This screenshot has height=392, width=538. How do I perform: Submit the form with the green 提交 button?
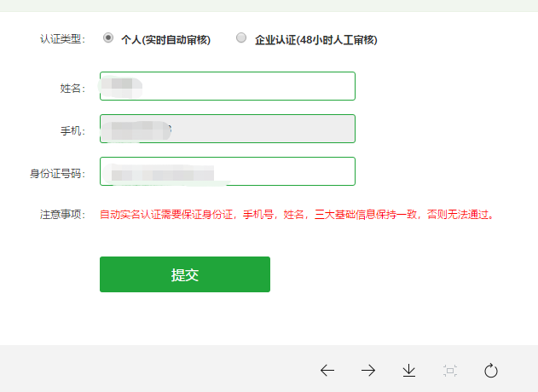(185, 274)
